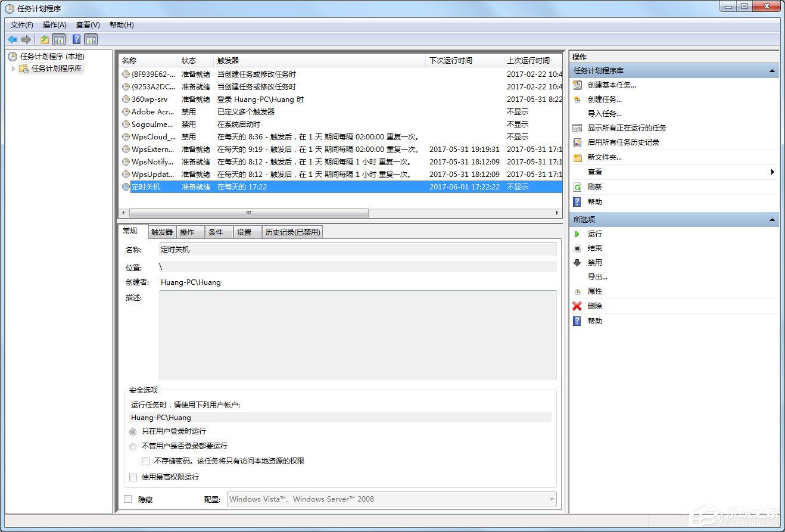Viewport: 785px width, 532px height.
Task: Select 只在用户登录时运行 option
Action: tap(133, 431)
